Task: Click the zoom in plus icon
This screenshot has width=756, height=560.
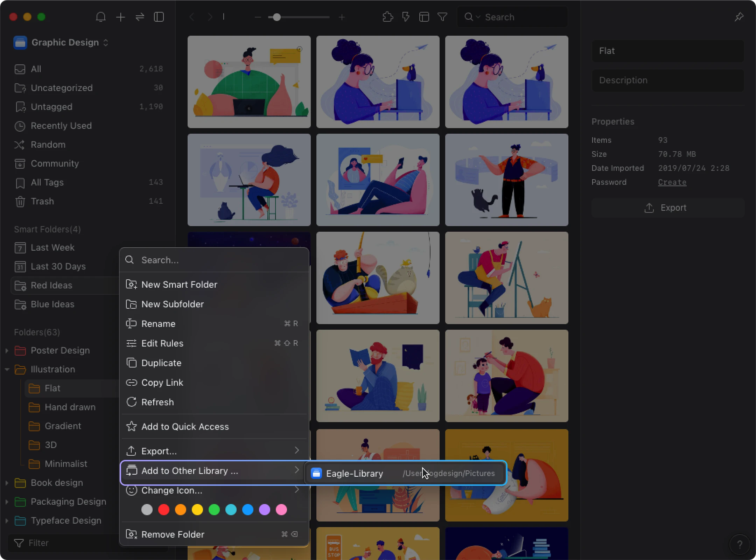Action: click(x=342, y=17)
